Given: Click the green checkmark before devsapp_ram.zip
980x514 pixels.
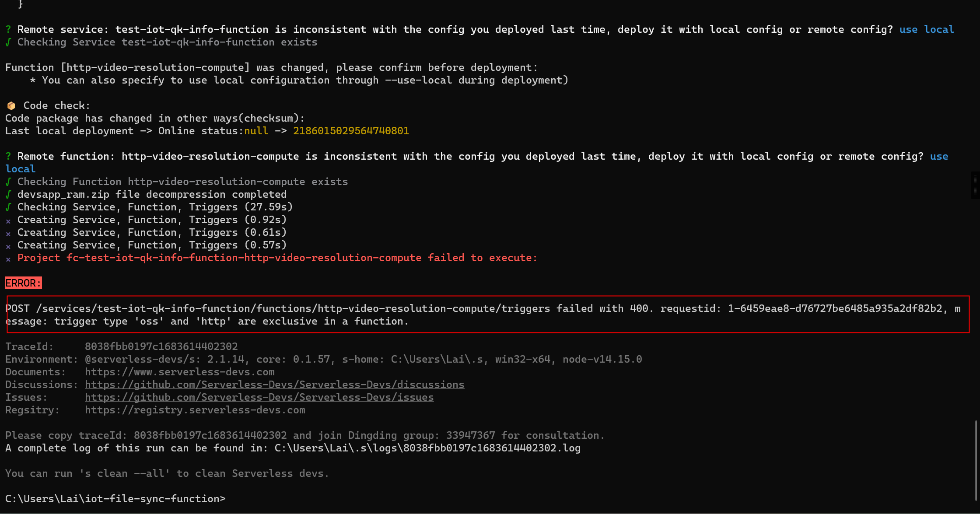Looking at the screenshot, I should [x=8, y=194].
